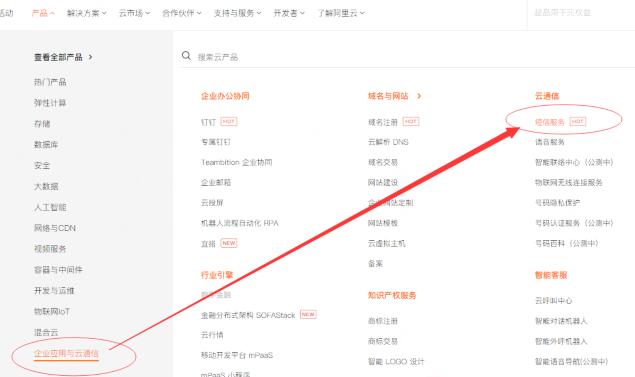Image resolution: width=635 pixels, height=377 pixels.
Task: Select 大数据 category
Action: [46, 186]
